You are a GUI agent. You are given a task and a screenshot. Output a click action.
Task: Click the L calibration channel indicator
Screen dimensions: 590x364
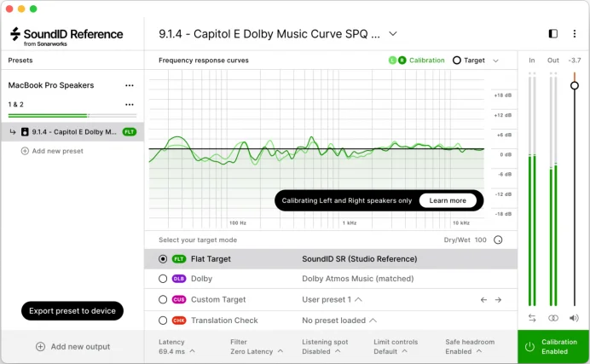[x=392, y=61]
